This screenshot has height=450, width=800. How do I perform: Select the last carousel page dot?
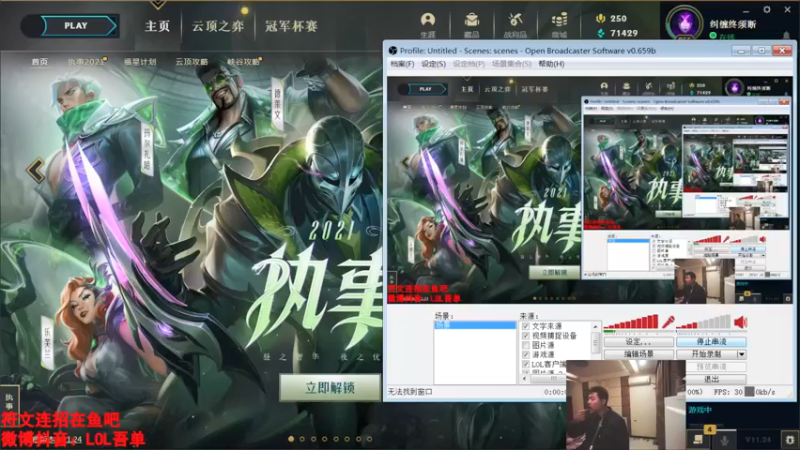[x=369, y=439]
